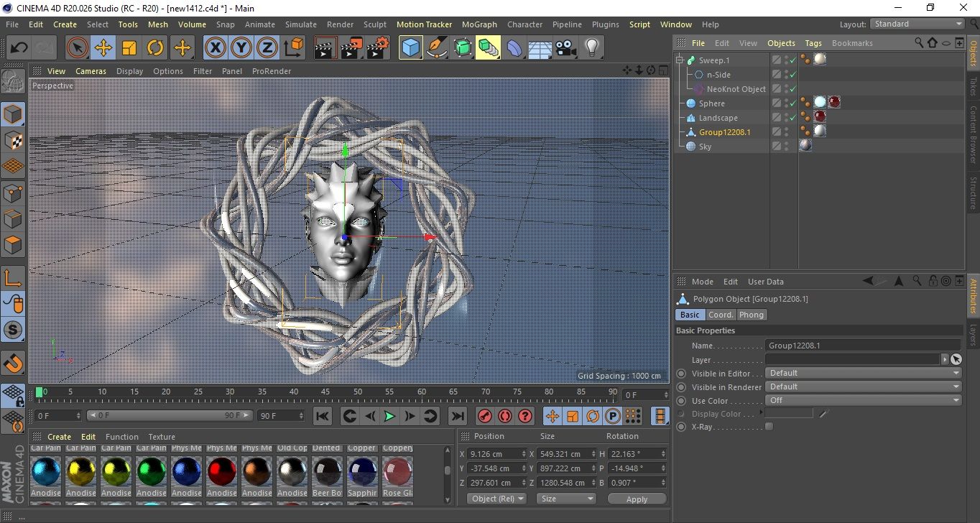Select Landscape object in Objects list

(x=718, y=118)
